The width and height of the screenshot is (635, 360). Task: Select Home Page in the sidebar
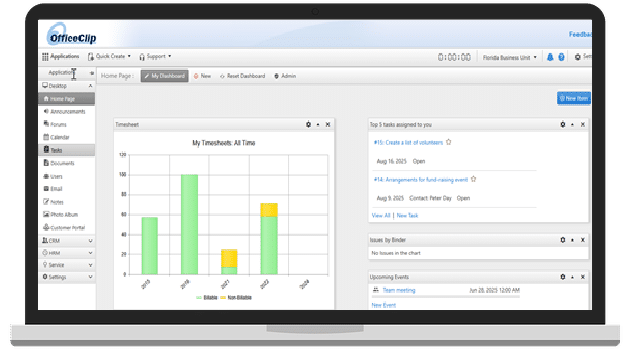click(67, 99)
